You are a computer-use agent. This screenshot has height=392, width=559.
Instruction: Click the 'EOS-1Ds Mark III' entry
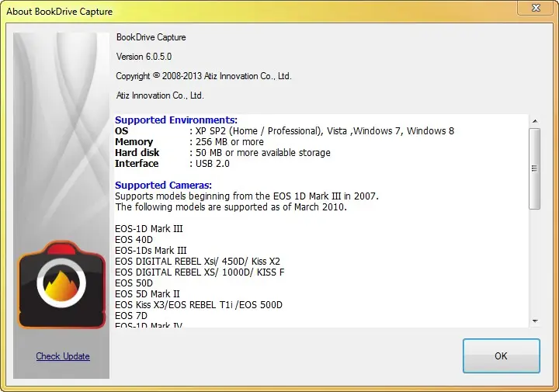[151, 250]
